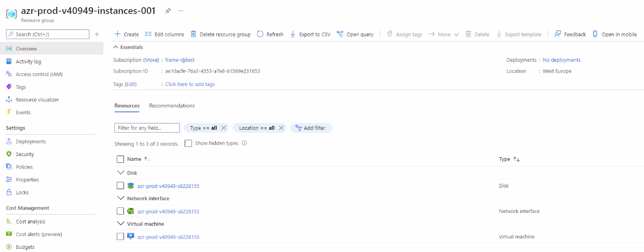Open the more options ellipsis beside the title
644x252 pixels.
point(181,11)
